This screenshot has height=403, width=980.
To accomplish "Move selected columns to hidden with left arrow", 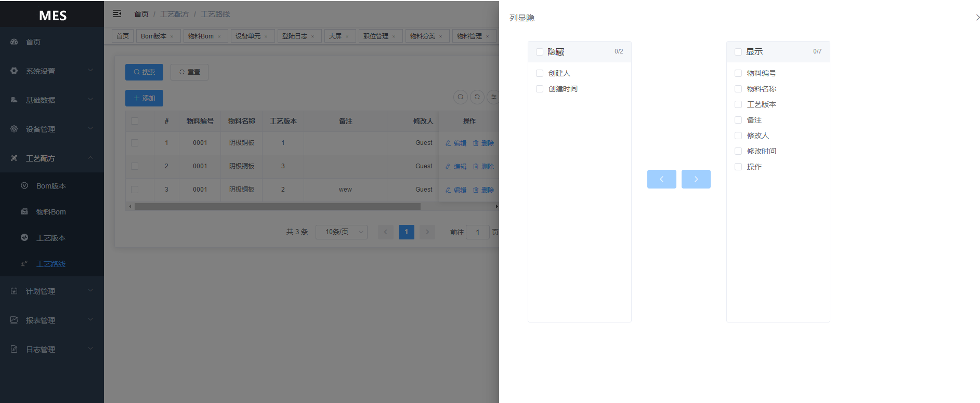I will pyautogui.click(x=662, y=179).
